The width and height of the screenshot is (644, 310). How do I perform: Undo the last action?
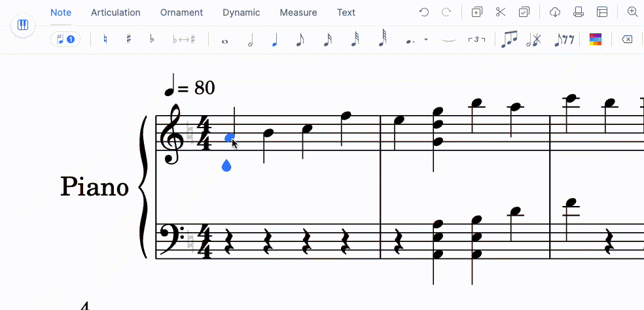424,12
